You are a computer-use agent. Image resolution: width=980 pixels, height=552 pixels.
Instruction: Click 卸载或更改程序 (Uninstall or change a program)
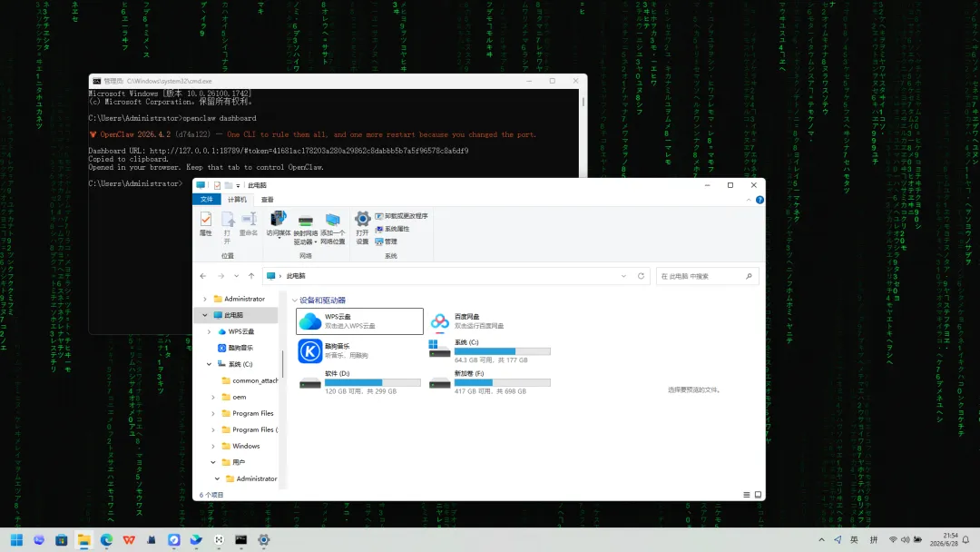coord(401,216)
